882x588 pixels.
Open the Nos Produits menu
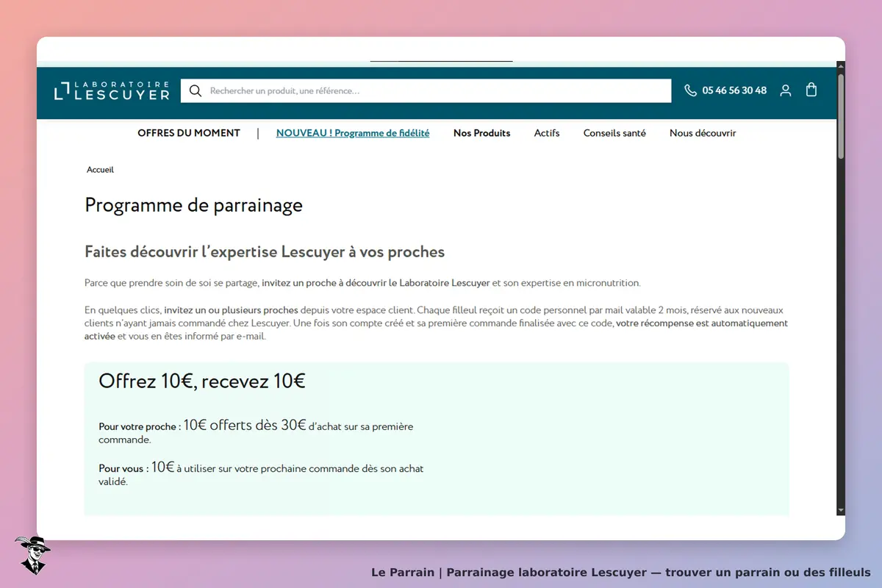(x=481, y=133)
